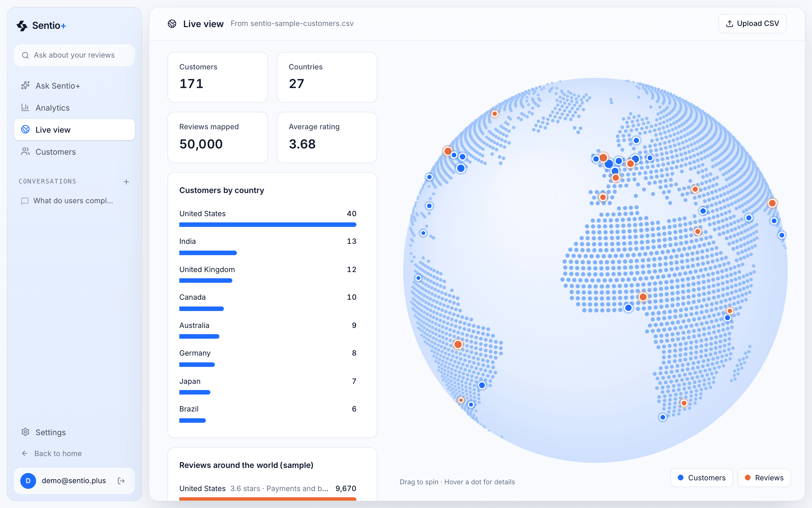Click the India country bar
812x508 pixels.
[208, 253]
